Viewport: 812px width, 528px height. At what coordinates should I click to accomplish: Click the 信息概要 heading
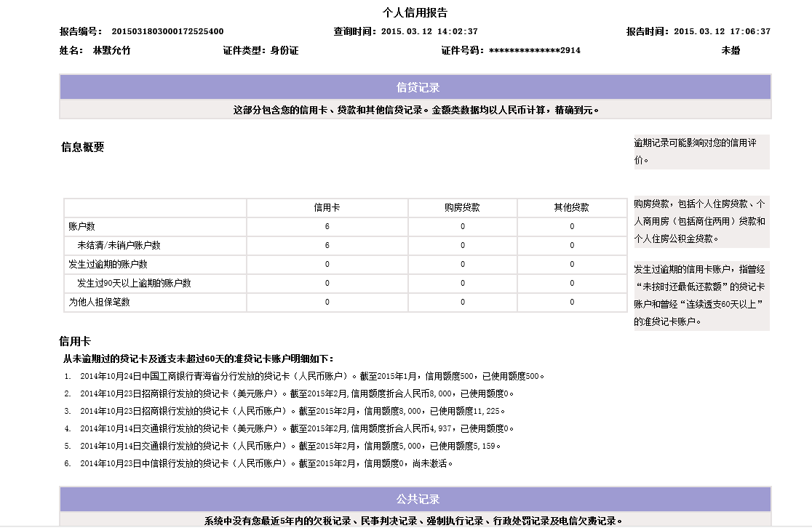(x=82, y=147)
